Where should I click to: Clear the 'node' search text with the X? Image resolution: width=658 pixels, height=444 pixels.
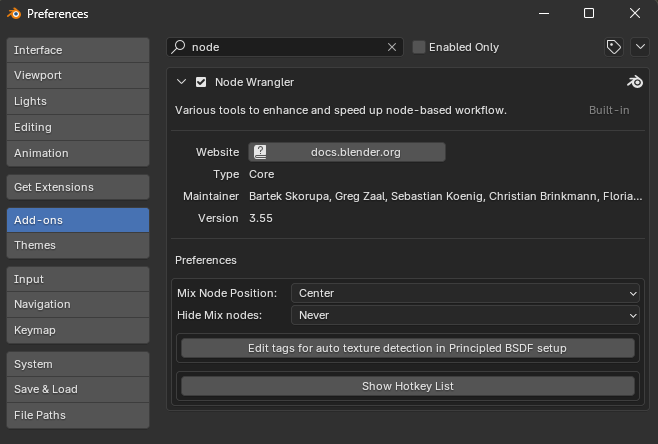[392, 47]
